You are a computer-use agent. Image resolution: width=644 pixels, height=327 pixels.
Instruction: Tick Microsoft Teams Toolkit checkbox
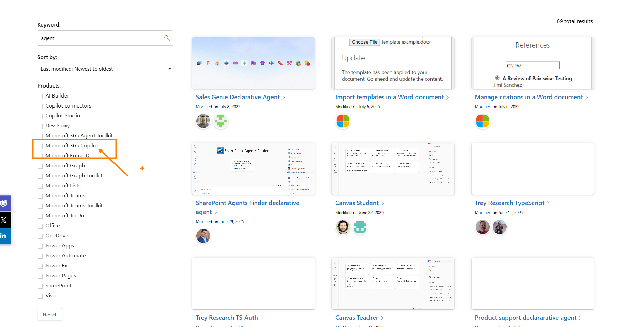click(x=40, y=206)
